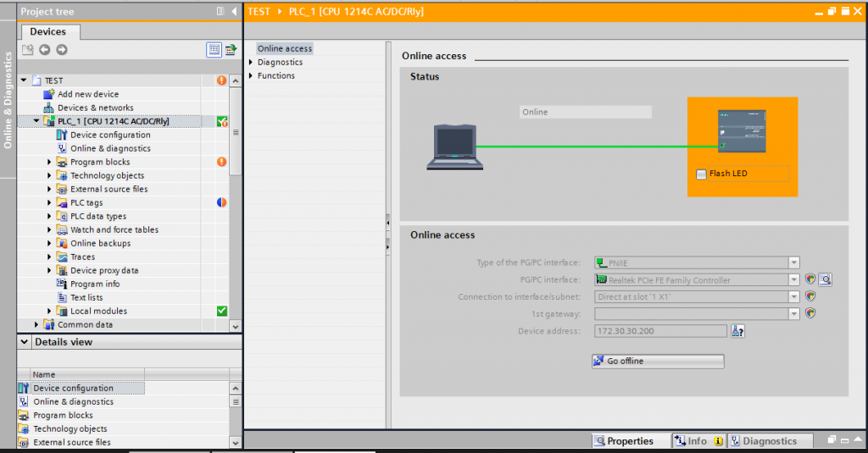Expand the Program blocks folder
Viewport: 868px width, 453px height.
click(x=49, y=162)
